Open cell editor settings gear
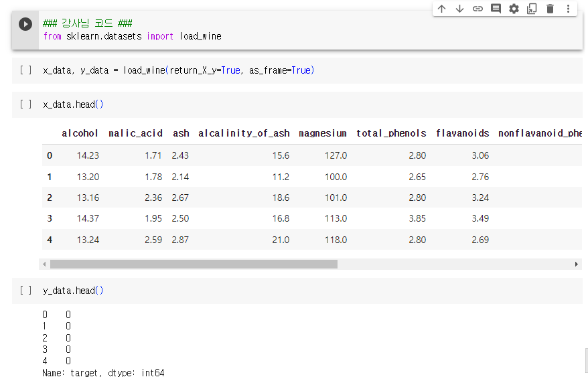Viewport: 588px width, 385px height. (514, 9)
